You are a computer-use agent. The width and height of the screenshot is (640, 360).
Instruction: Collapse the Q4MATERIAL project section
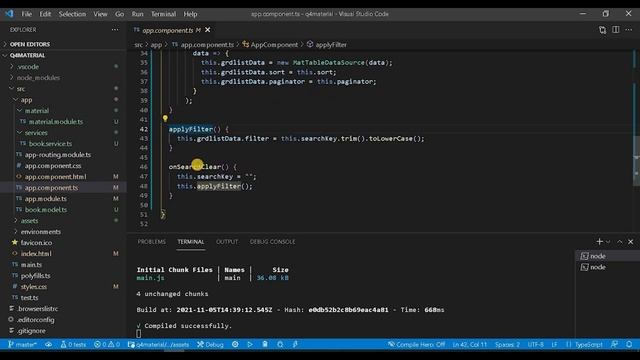point(63,55)
